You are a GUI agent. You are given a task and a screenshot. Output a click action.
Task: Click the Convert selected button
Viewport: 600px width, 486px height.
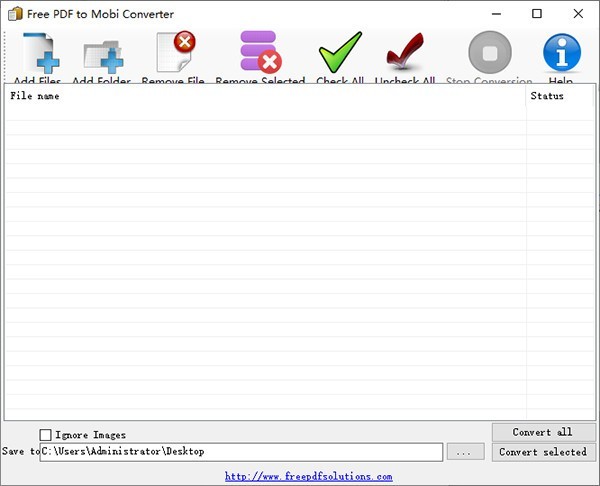543,452
